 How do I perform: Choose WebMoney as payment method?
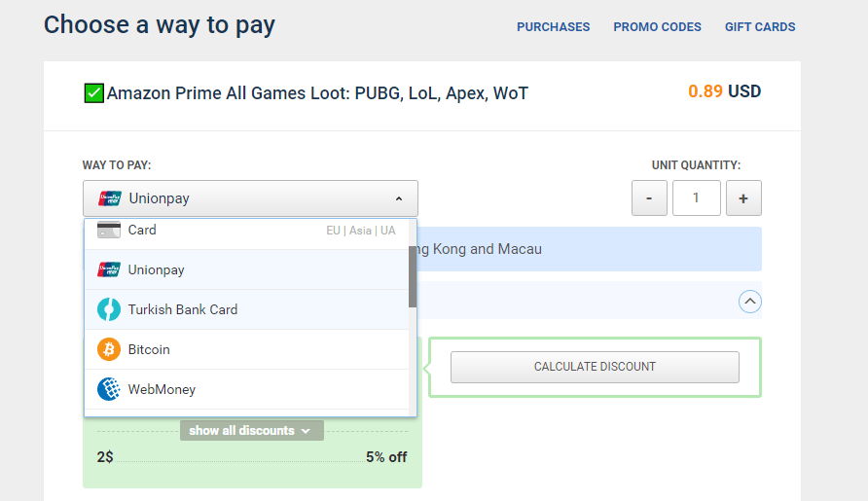162,389
